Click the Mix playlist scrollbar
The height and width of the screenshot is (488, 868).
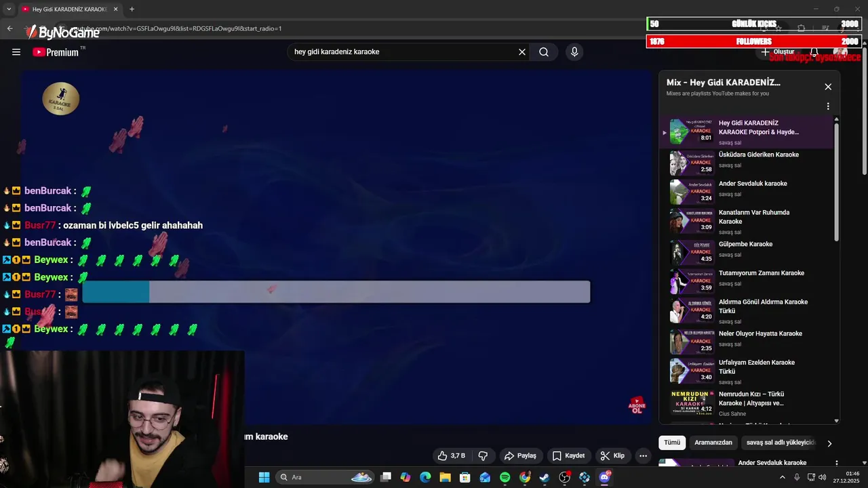[836, 181]
